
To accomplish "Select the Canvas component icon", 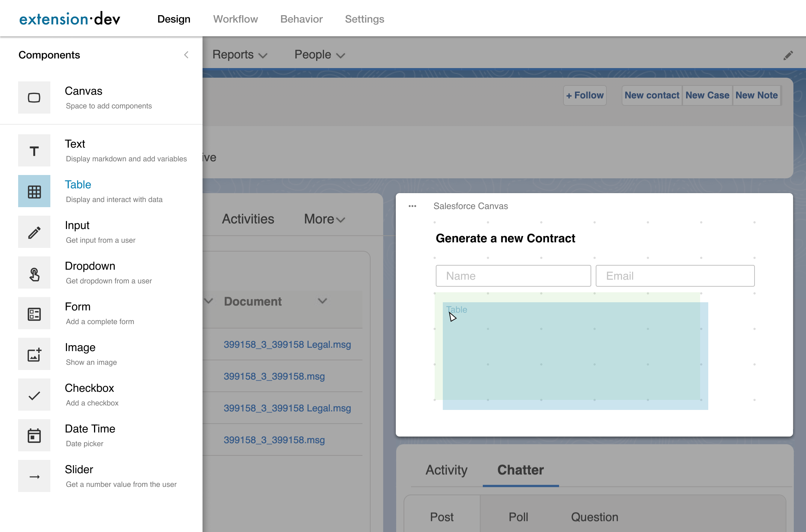I will 34,97.
